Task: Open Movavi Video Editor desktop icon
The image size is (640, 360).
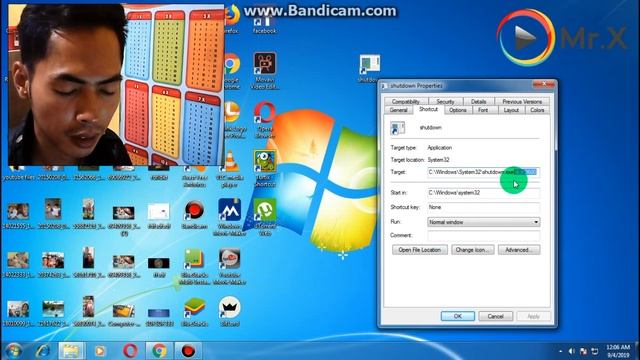Action: (x=264, y=70)
